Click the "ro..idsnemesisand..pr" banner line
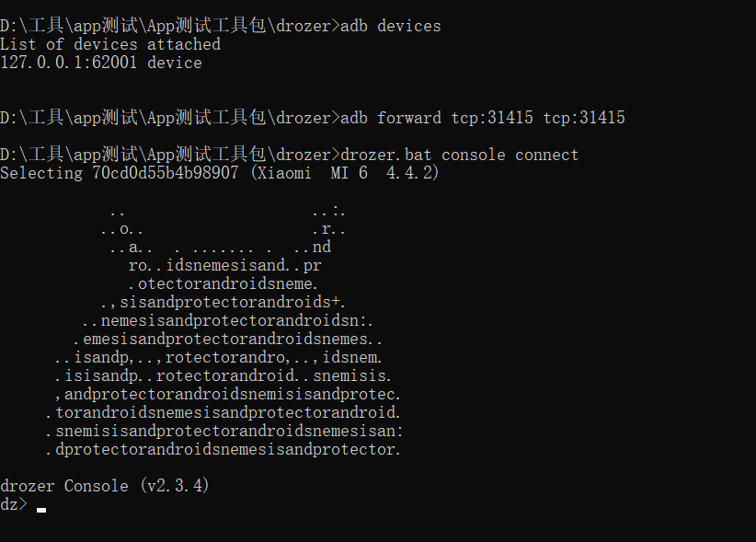 click(x=224, y=265)
